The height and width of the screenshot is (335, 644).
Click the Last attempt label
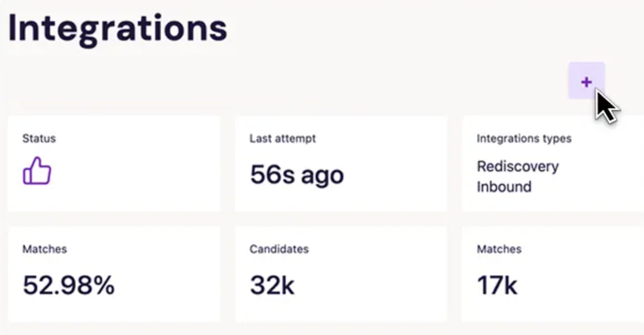tap(282, 138)
